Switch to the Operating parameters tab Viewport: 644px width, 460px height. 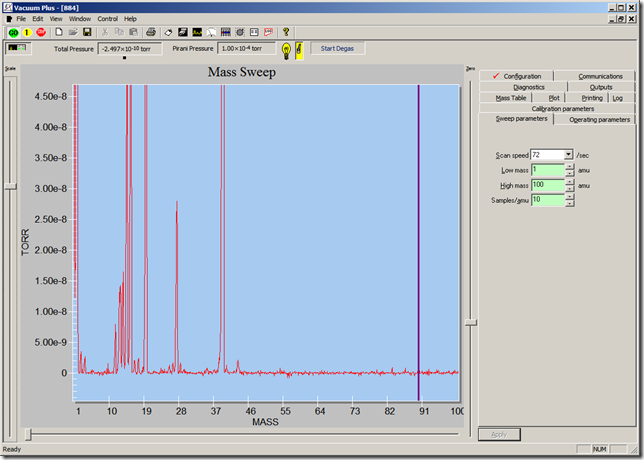pyautogui.click(x=595, y=120)
